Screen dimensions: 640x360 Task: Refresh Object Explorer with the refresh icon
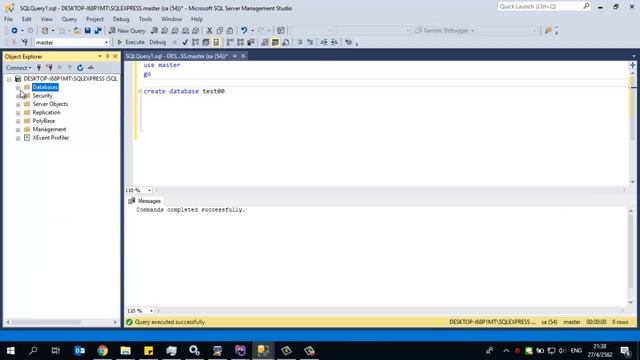point(80,68)
